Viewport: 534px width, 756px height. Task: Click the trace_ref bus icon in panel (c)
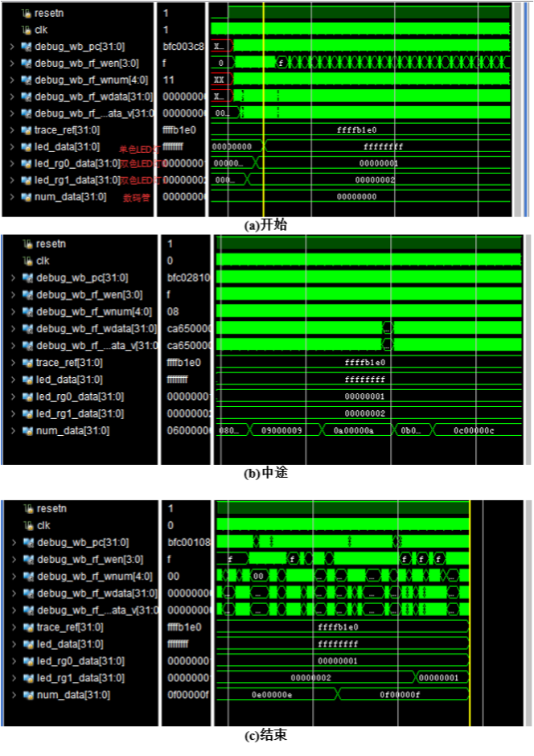(28, 627)
